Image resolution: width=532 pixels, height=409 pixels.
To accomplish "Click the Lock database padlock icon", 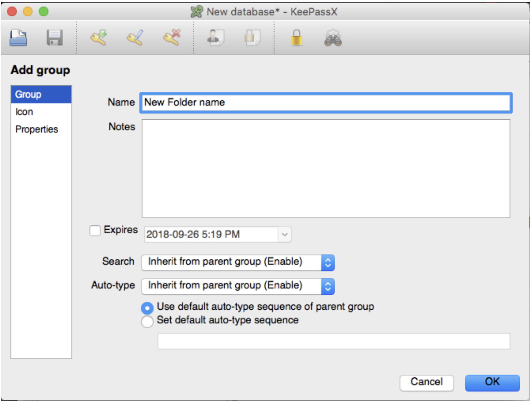I will (296, 38).
